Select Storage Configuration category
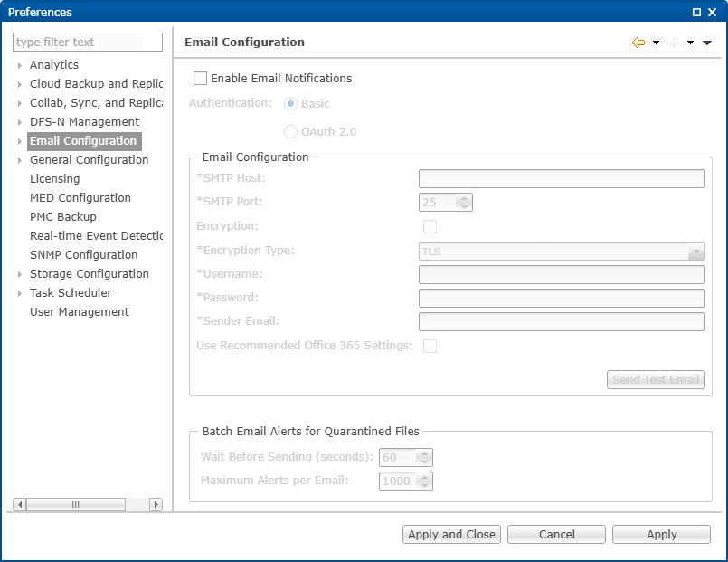 [90, 274]
